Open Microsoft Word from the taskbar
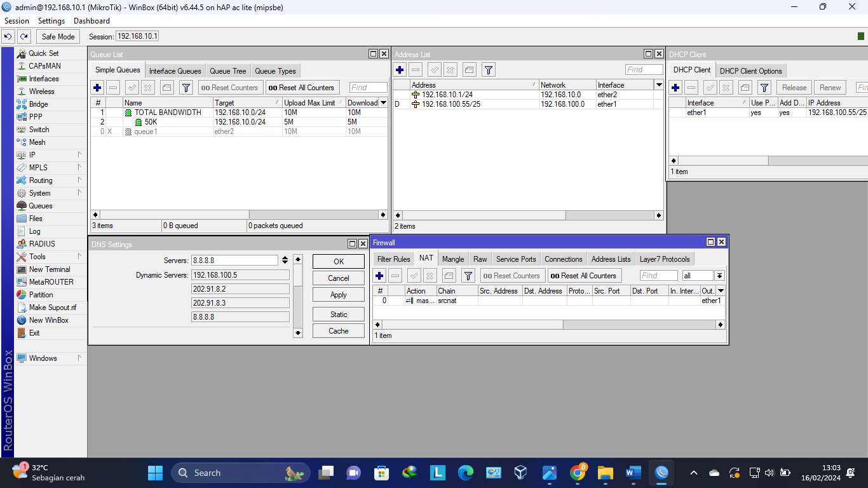This screenshot has width=868, height=488. tap(634, 472)
